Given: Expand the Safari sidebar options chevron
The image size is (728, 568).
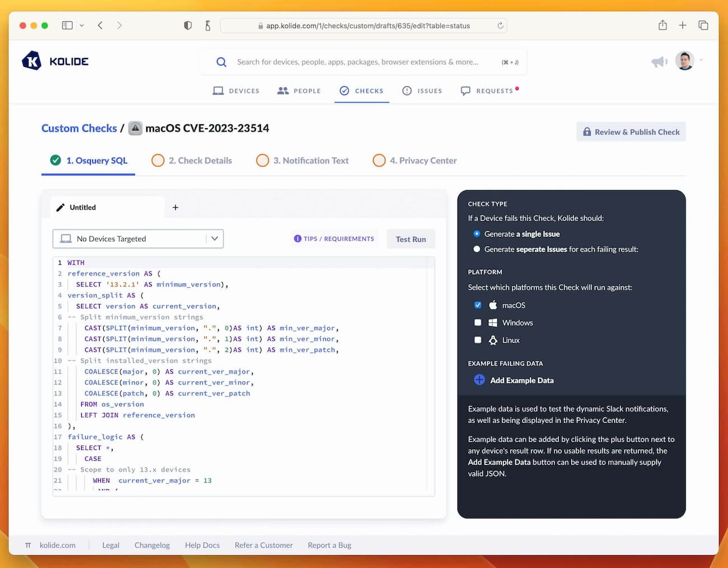Looking at the screenshot, I should click(82, 25).
